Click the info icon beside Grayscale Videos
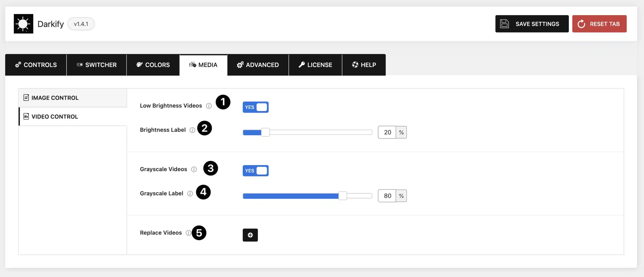The height and width of the screenshot is (277, 644). click(194, 169)
